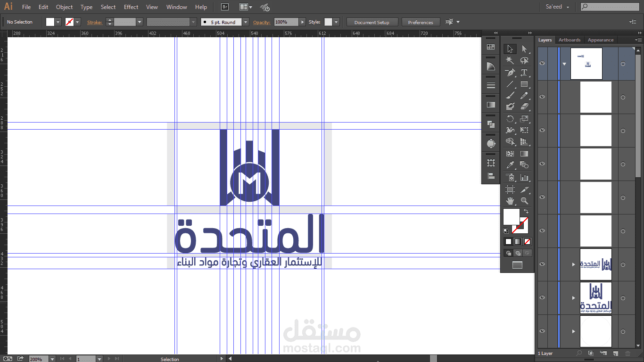The height and width of the screenshot is (362, 644).
Task: Click the Document Setup button
Action: pos(372,22)
